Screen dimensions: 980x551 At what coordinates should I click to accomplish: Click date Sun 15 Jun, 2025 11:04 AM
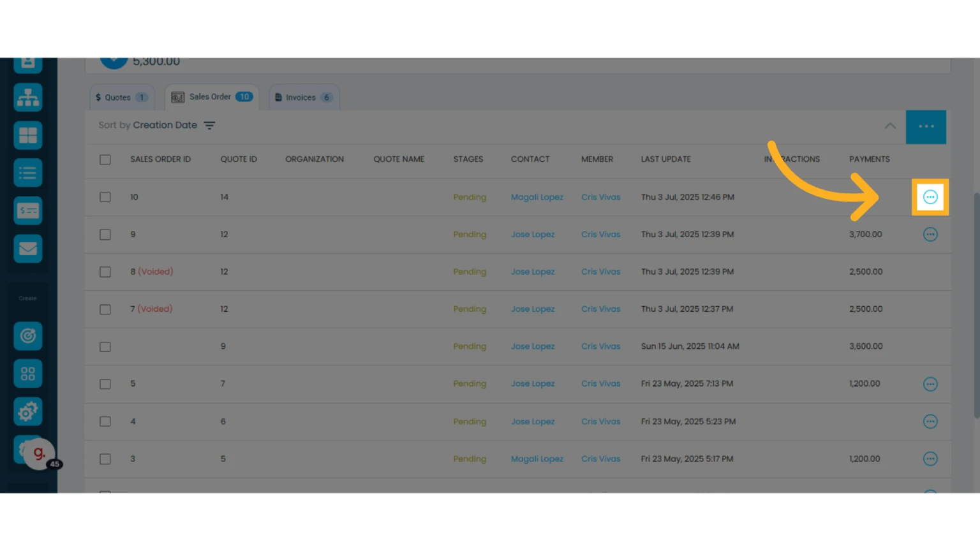point(690,346)
